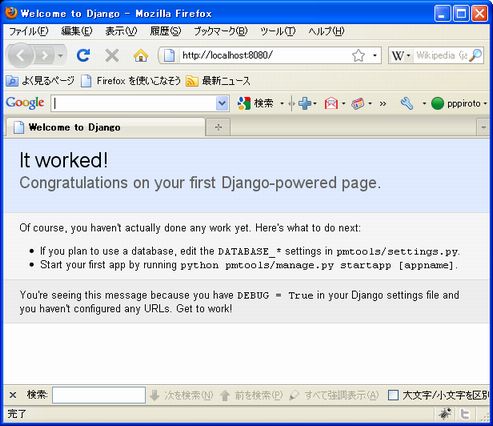Go to the Home page icon

pyautogui.click(x=141, y=55)
